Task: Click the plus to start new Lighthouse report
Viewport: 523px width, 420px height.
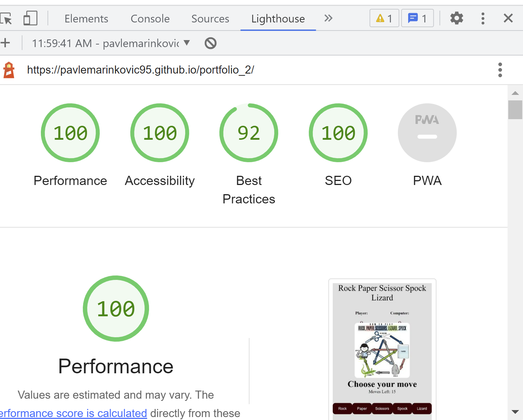Action: (6, 43)
